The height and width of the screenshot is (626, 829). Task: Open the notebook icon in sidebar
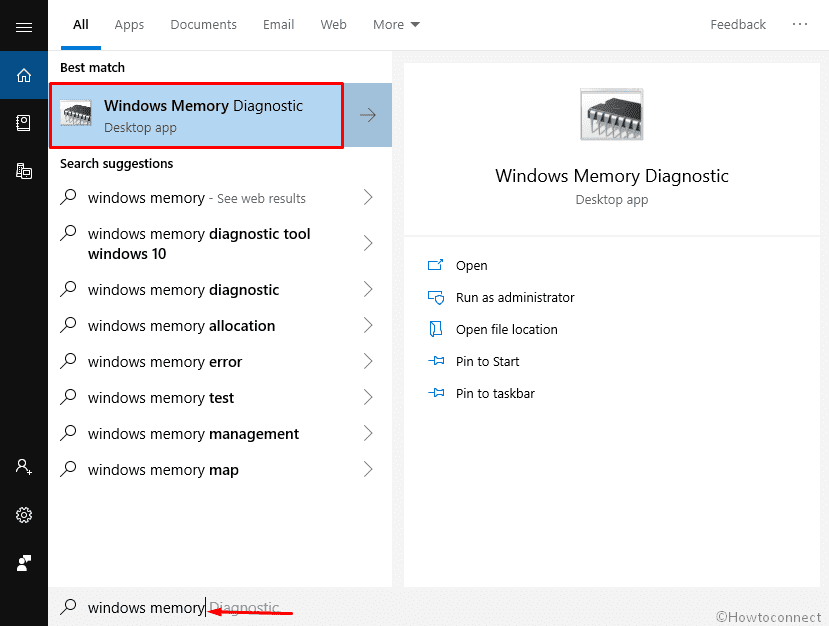click(x=24, y=123)
